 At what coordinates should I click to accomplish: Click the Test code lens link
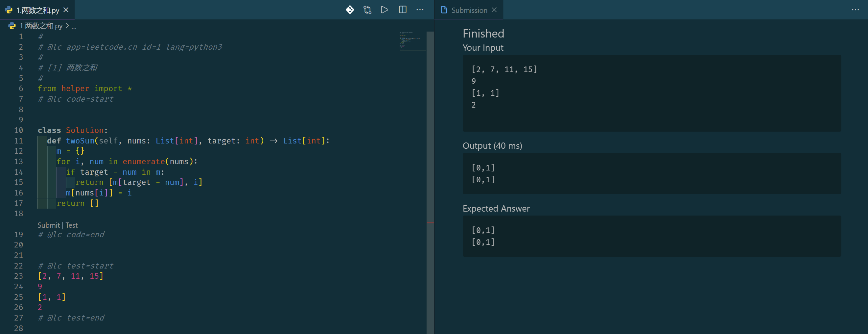click(71, 225)
